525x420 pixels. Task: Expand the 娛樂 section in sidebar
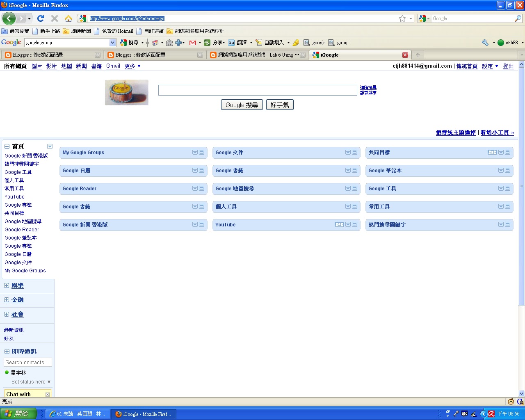tap(7, 285)
